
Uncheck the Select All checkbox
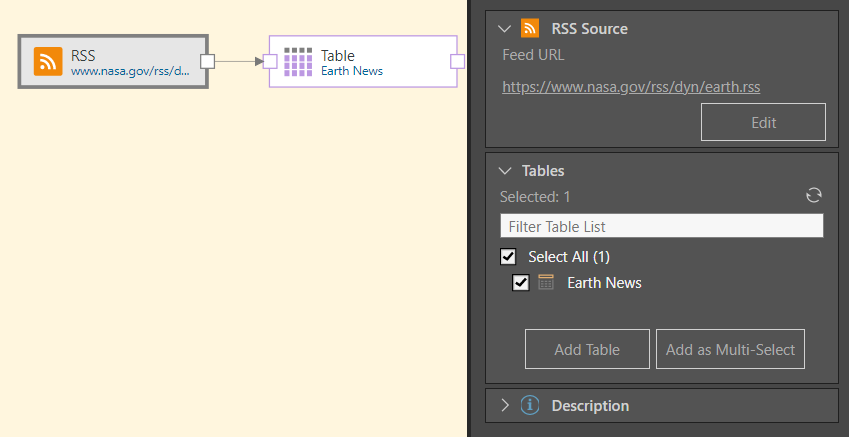click(x=508, y=257)
